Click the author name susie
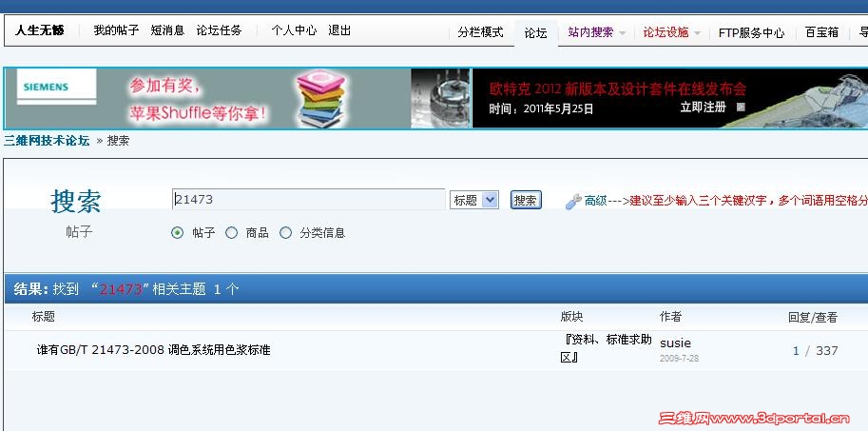Image resolution: width=868 pixels, height=431 pixels. [x=675, y=343]
